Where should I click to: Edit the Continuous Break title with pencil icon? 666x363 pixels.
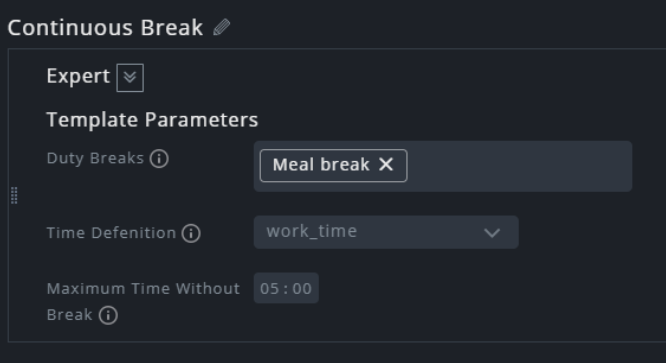[x=221, y=28]
